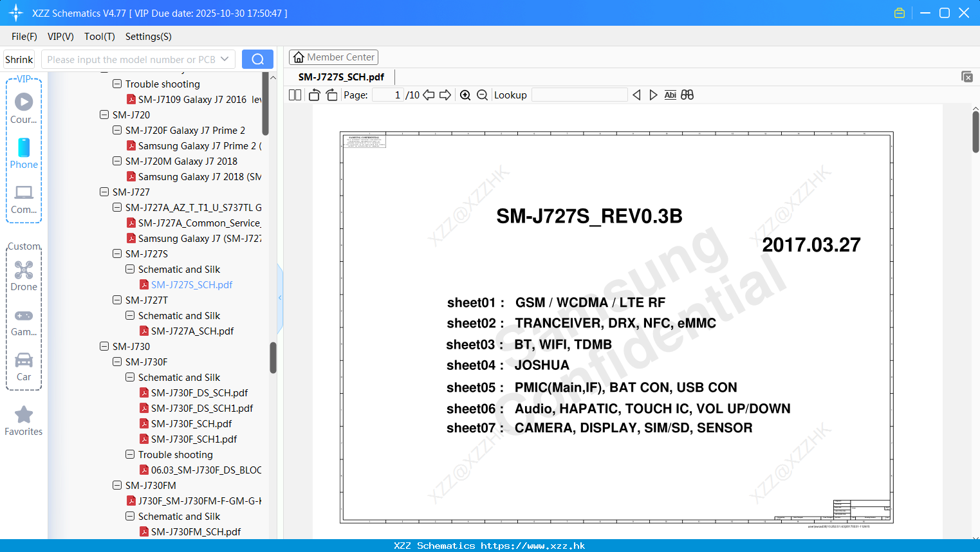Image resolution: width=980 pixels, height=552 pixels.
Task: Collapse the SM-J727 tree node
Action: tap(104, 192)
